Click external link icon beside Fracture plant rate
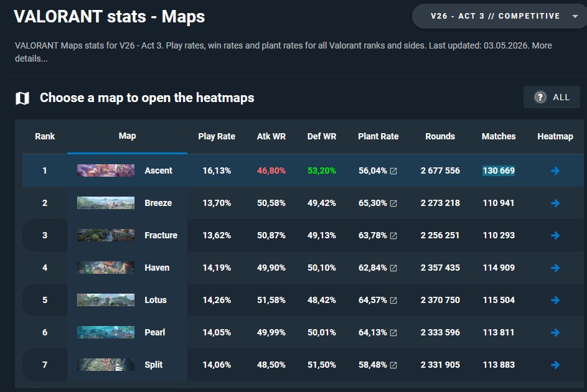This screenshot has width=587, height=392. coord(393,236)
